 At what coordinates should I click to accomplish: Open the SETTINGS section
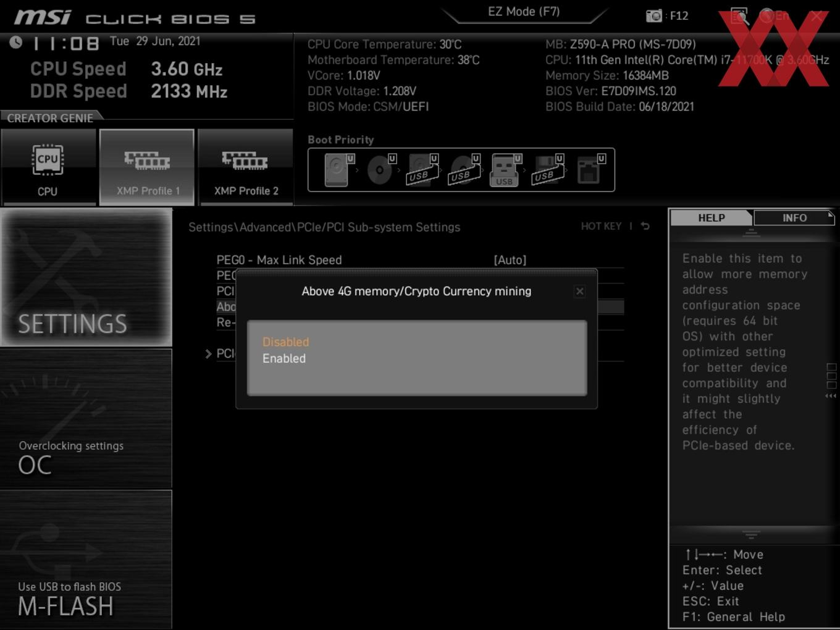coord(86,277)
